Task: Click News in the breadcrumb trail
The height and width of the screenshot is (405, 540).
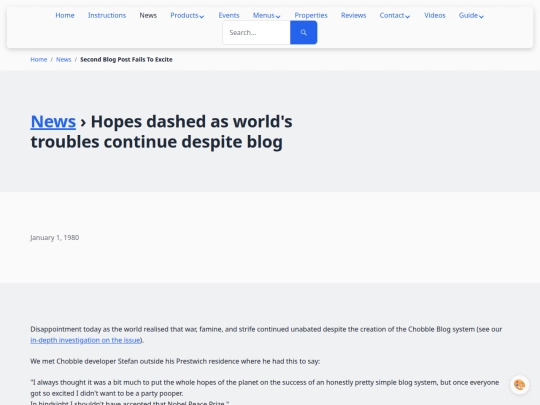Action: point(63,60)
